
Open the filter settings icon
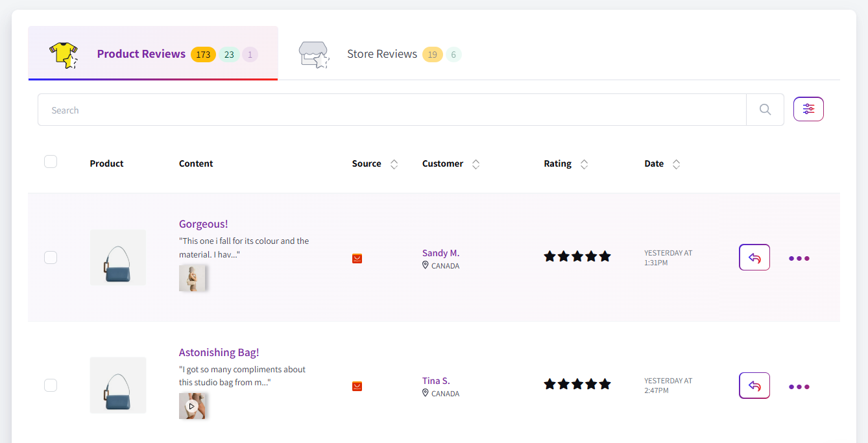pos(808,109)
